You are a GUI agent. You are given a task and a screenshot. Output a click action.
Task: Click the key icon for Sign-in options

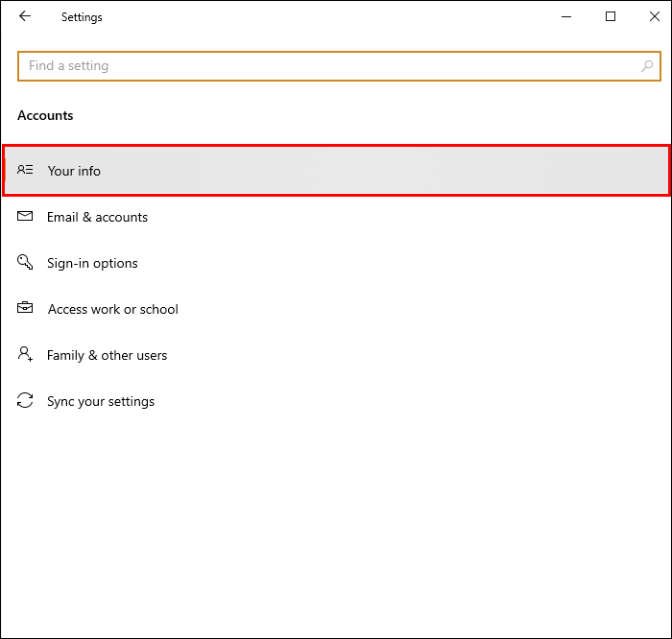(25, 263)
